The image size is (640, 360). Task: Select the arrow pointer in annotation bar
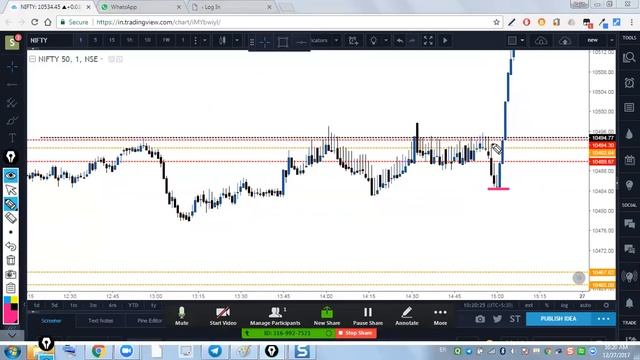11,190
